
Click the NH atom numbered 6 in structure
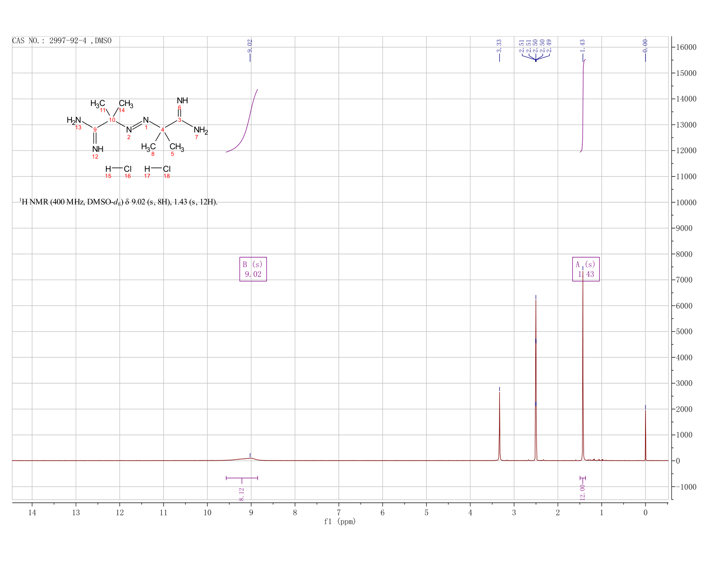point(182,101)
